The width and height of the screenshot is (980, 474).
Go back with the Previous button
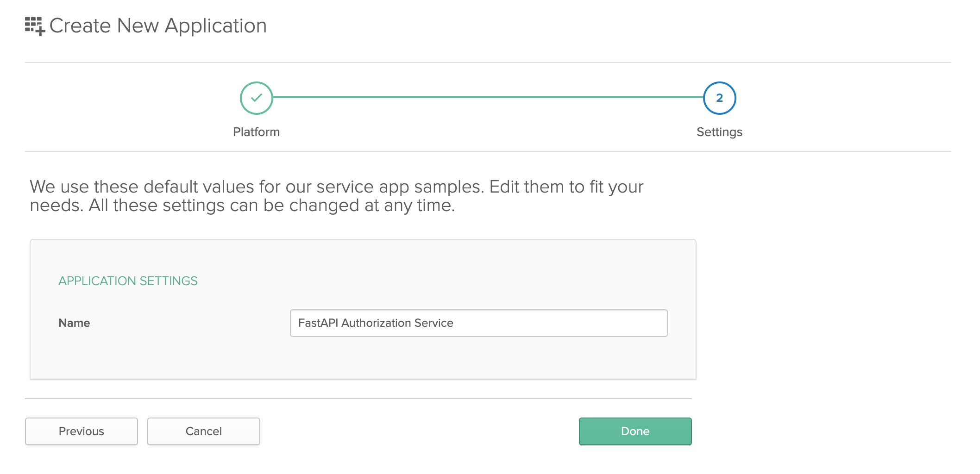(x=82, y=431)
